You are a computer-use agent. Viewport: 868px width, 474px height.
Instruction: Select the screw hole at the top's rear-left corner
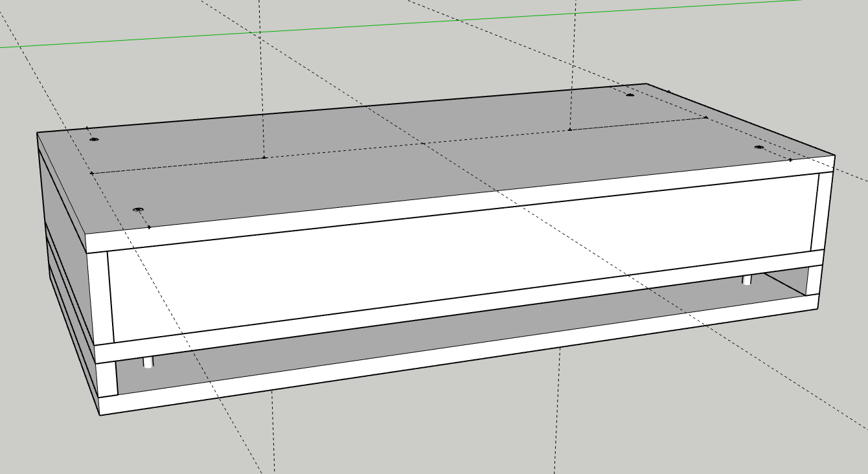coord(94,140)
